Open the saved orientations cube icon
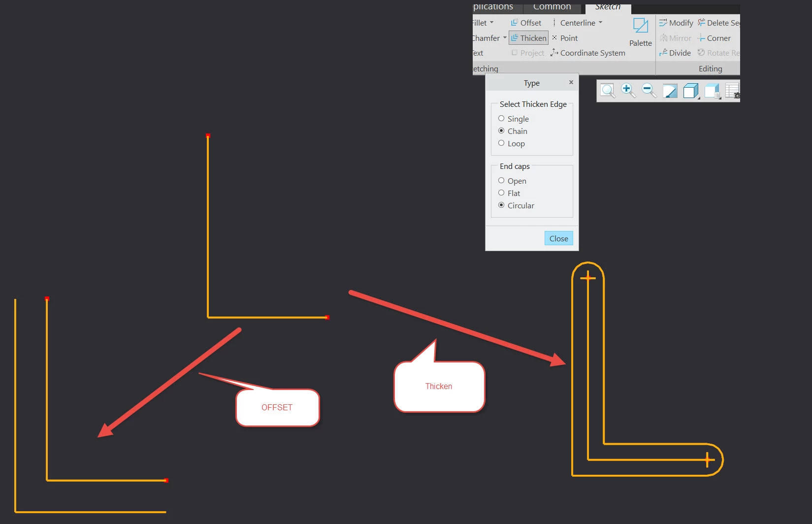This screenshot has height=524, width=812. [712, 91]
